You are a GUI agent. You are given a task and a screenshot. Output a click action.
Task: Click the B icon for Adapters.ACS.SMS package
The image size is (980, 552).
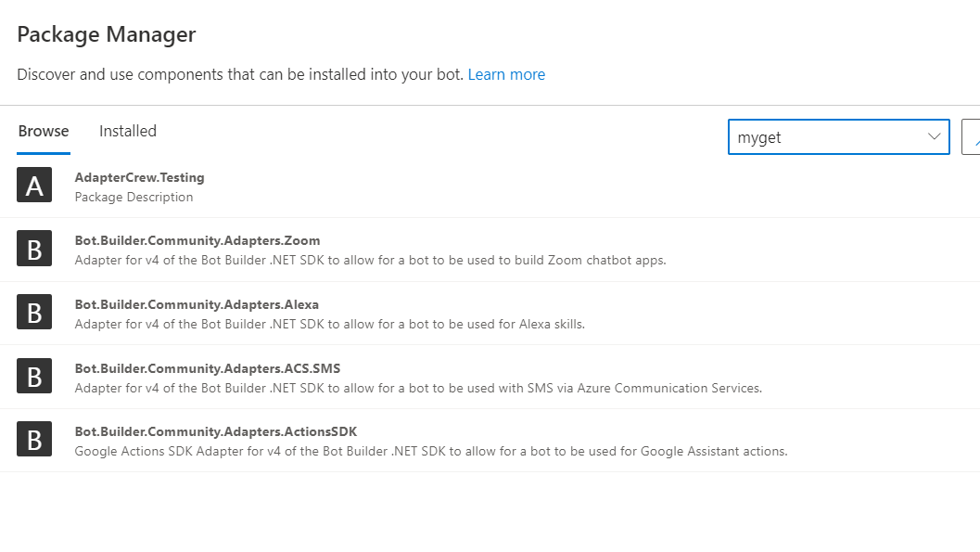(x=34, y=377)
